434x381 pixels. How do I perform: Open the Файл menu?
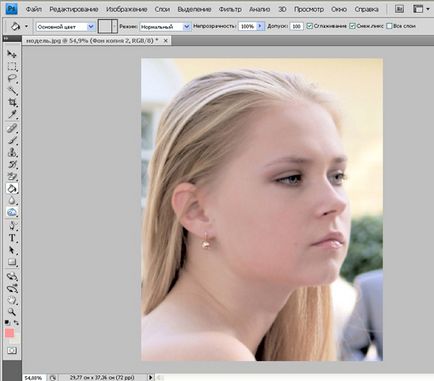[34, 9]
